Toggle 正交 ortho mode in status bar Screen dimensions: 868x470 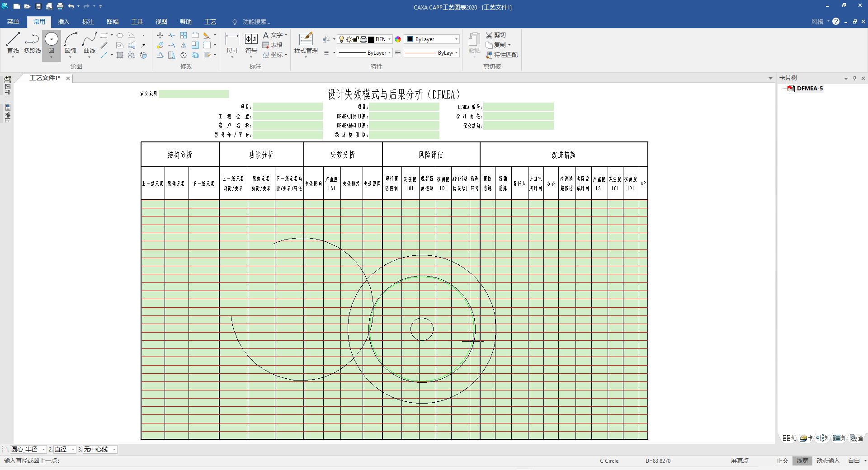pos(783,461)
